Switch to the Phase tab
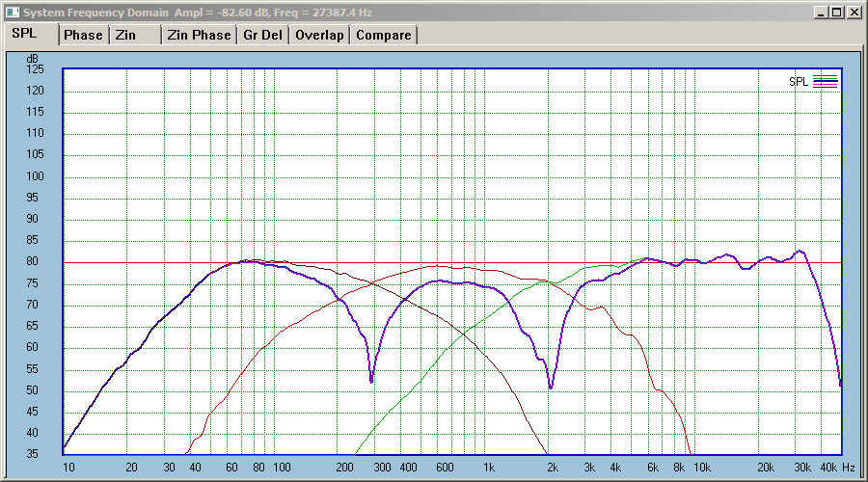Viewport: 868px width, 482px height. coord(83,35)
